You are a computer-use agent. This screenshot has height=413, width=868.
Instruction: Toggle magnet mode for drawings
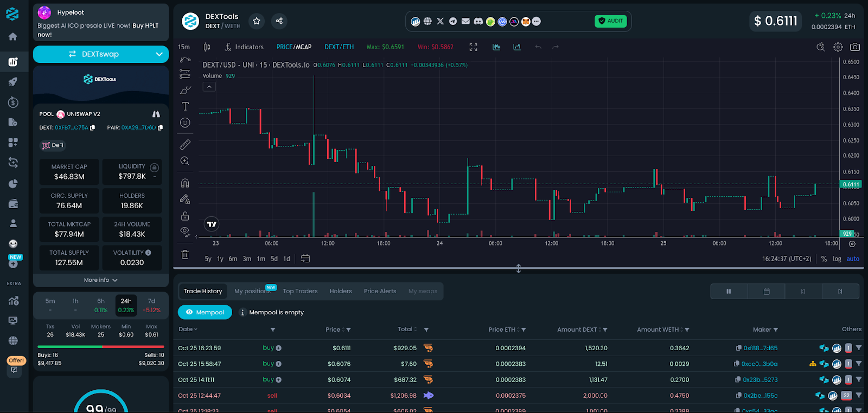click(185, 183)
